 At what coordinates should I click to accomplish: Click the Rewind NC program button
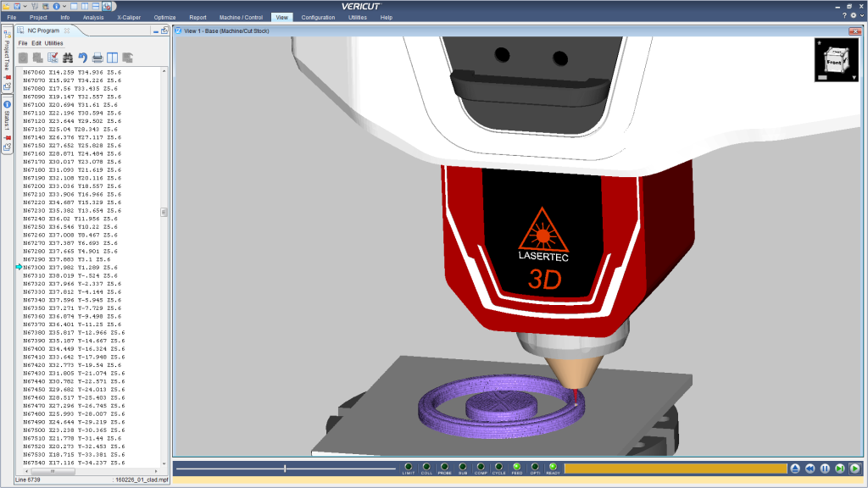[810, 468]
